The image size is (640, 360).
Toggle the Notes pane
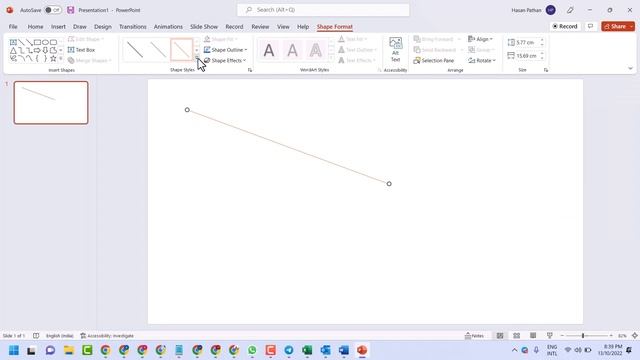pos(474,336)
